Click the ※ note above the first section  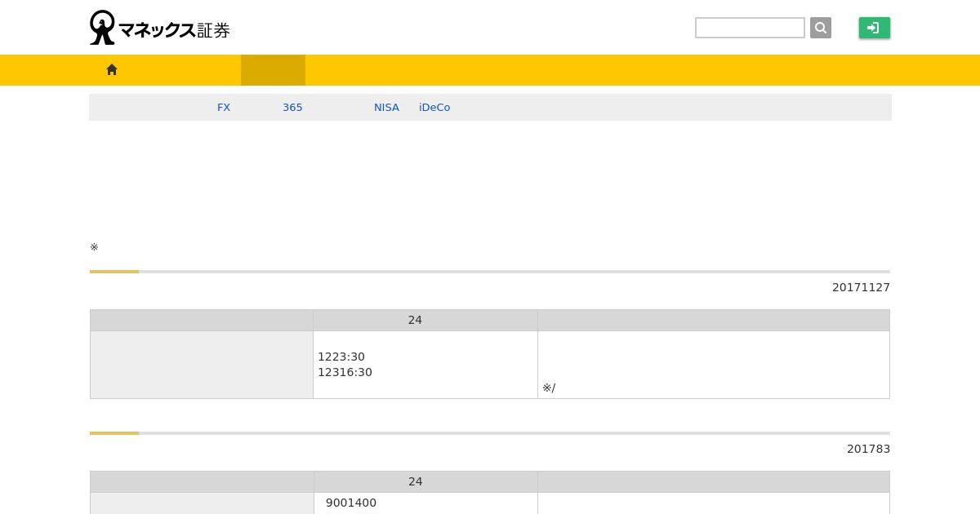(x=94, y=247)
